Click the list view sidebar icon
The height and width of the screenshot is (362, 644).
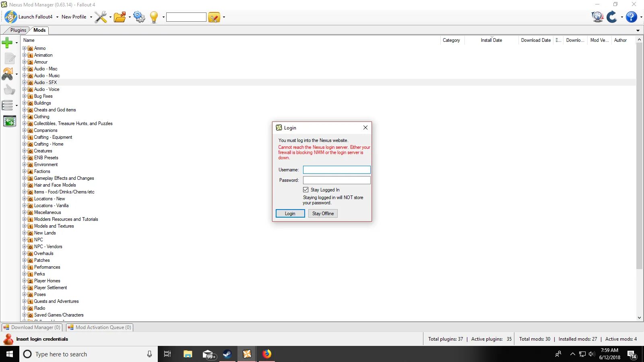click(7, 105)
